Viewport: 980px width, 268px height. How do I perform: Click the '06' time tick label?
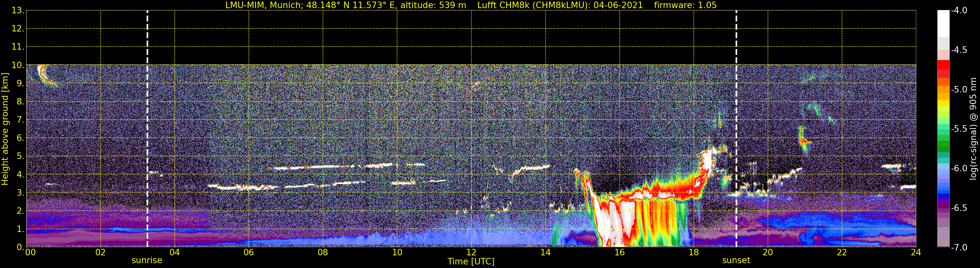tap(249, 252)
